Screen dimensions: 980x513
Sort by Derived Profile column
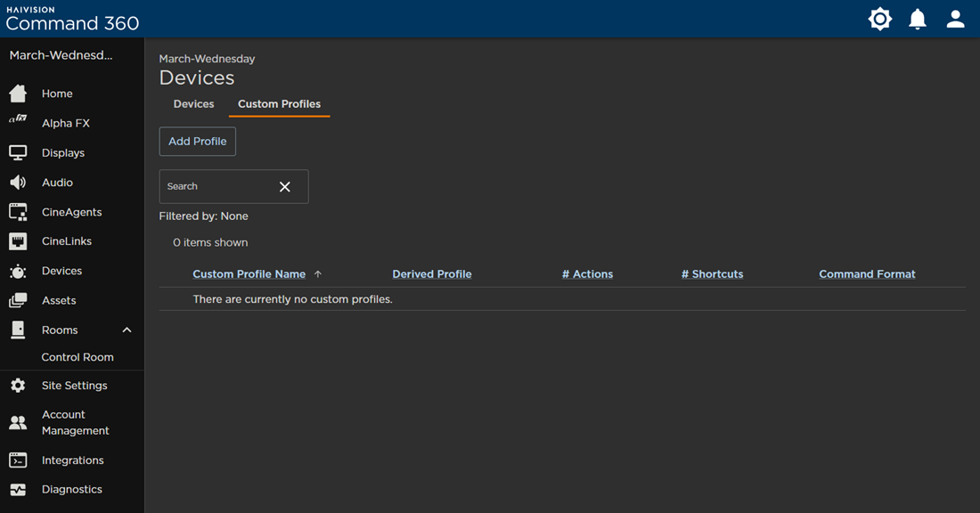432,274
